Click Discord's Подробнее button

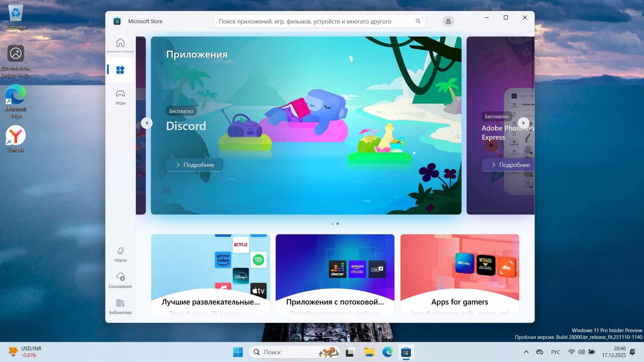click(x=195, y=165)
